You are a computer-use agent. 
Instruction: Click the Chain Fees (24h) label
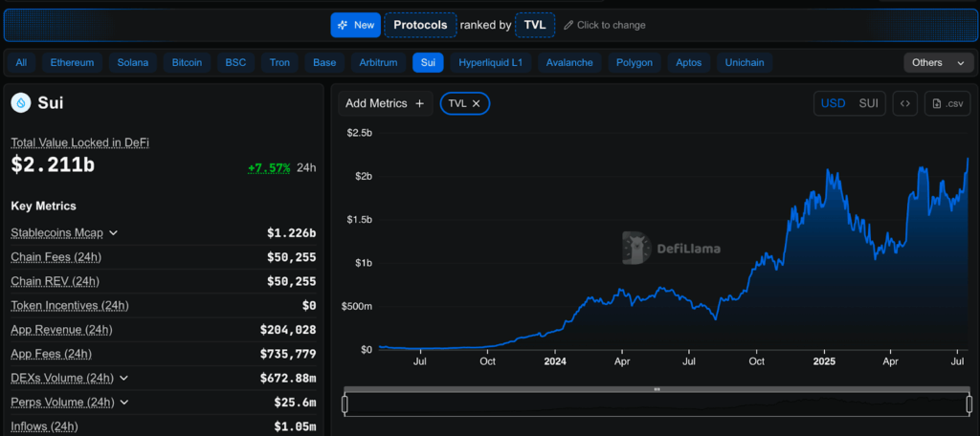[x=56, y=257]
